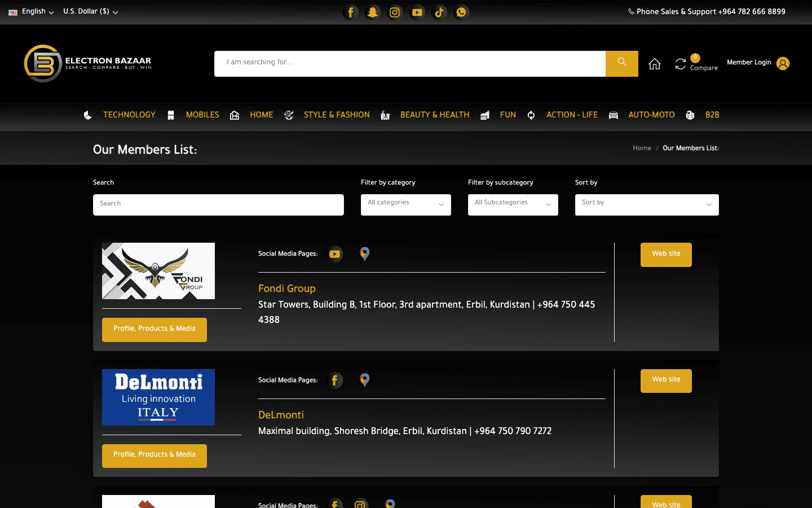
Task: Visit Fondi Group's Web site button
Action: pyautogui.click(x=666, y=255)
